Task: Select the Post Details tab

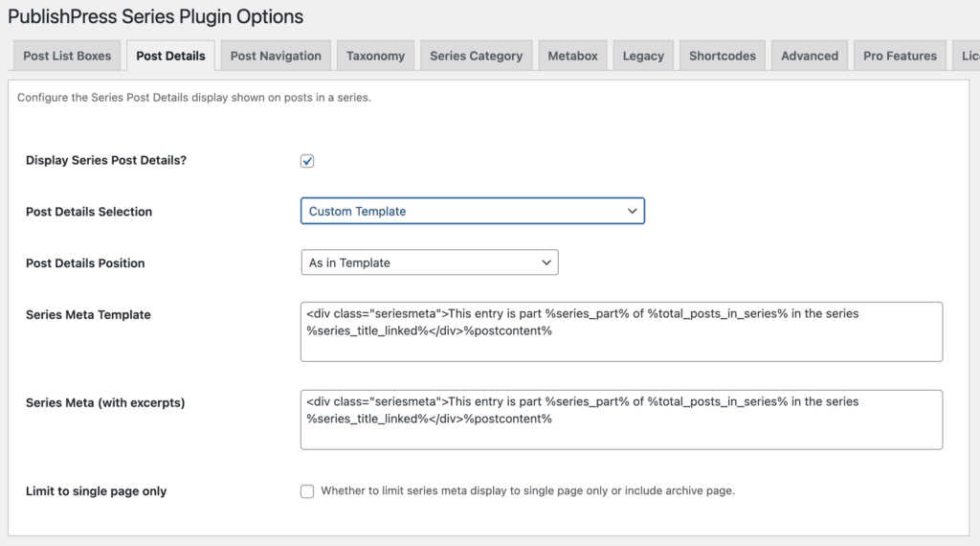Action: (x=170, y=56)
